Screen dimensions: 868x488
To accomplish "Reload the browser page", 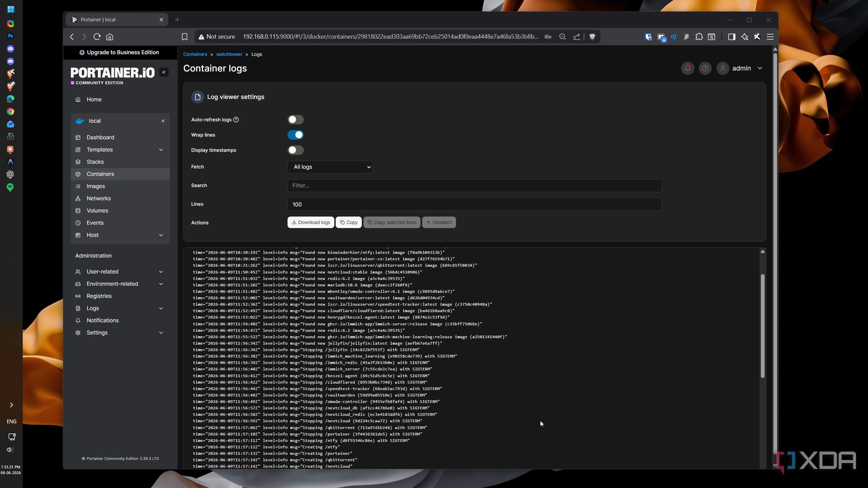I will [97, 37].
